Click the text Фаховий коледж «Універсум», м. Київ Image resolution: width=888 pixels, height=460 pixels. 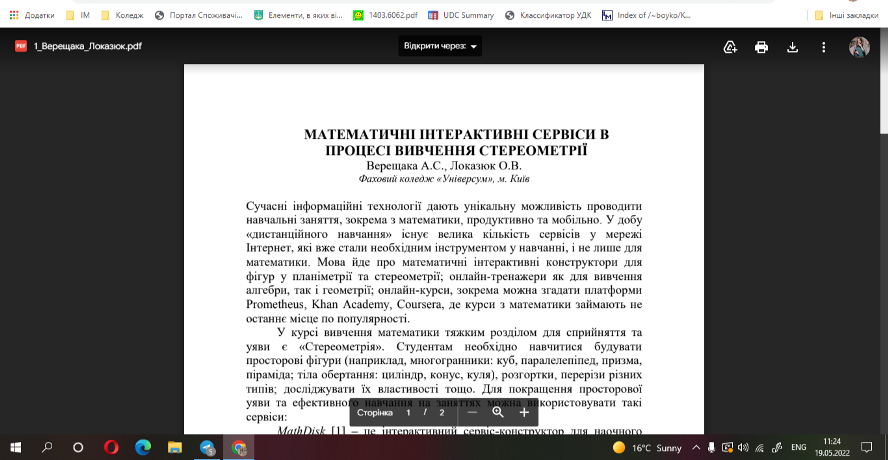445,179
